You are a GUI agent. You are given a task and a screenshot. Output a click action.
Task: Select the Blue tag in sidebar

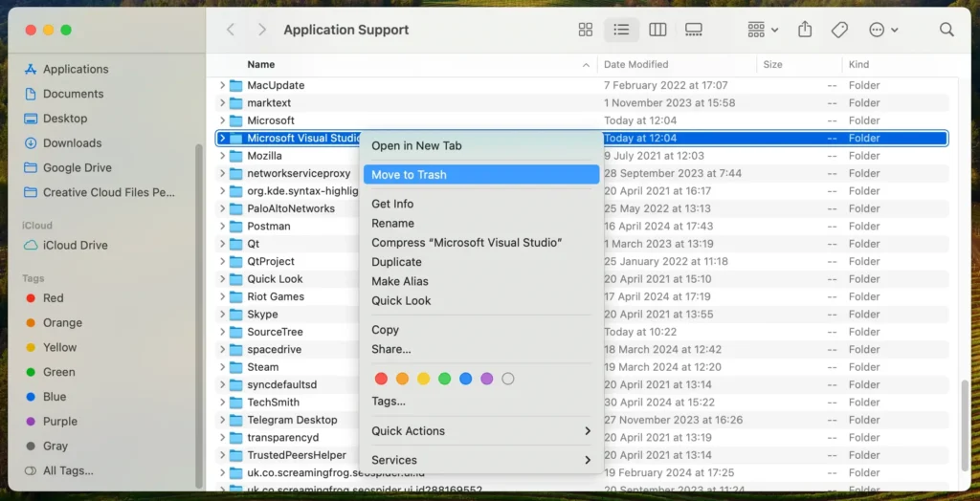[x=46, y=397]
